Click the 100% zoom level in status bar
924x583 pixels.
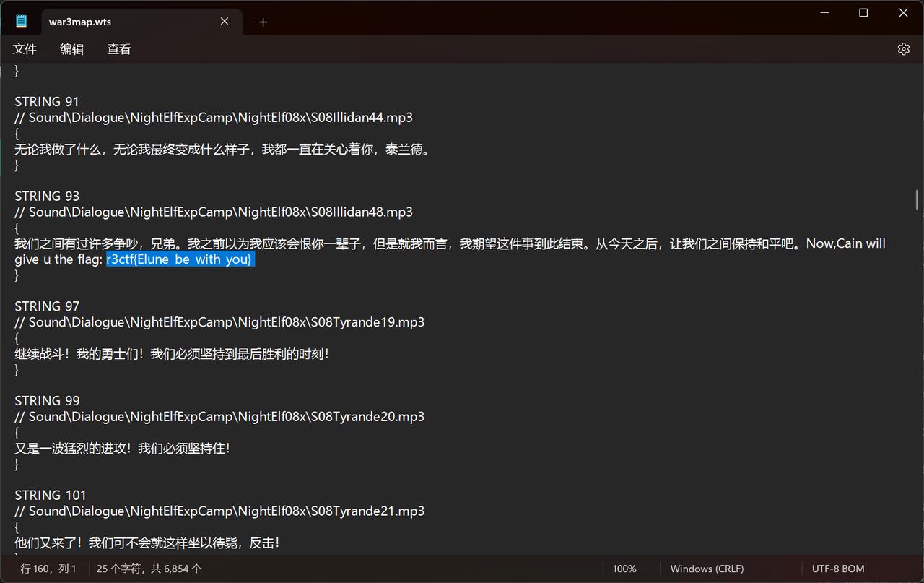pos(624,569)
